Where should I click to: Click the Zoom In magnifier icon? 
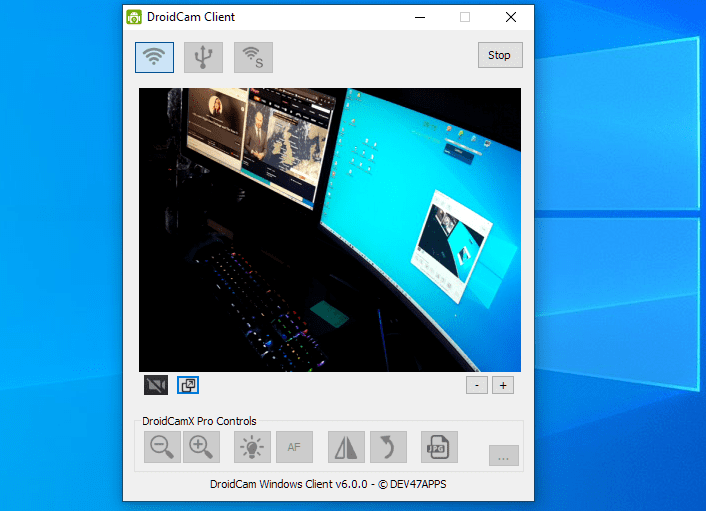click(201, 447)
